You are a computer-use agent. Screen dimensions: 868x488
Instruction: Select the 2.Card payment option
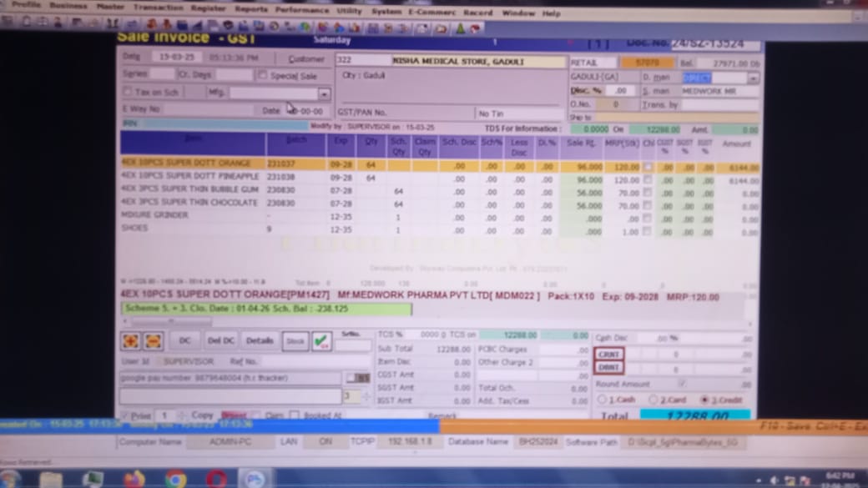[x=654, y=400]
